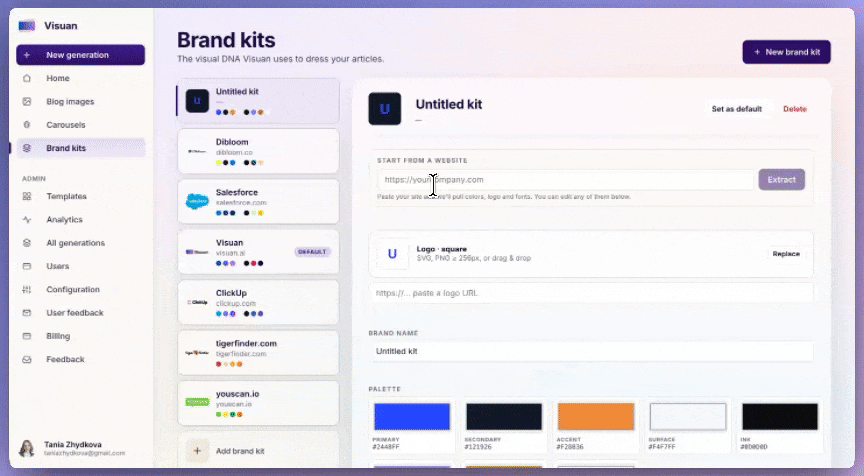Click the Blog images icon

[26, 101]
